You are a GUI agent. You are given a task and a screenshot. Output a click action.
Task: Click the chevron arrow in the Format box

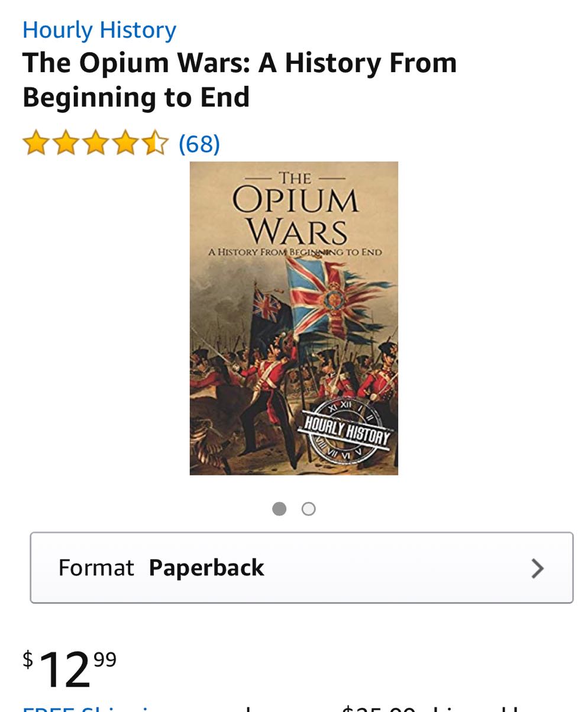(537, 568)
